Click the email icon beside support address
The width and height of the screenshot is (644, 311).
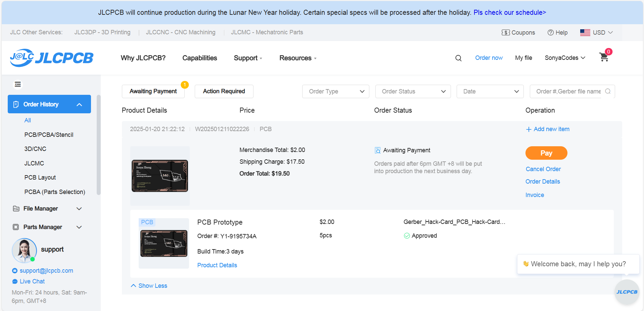click(x=14, y=271)
